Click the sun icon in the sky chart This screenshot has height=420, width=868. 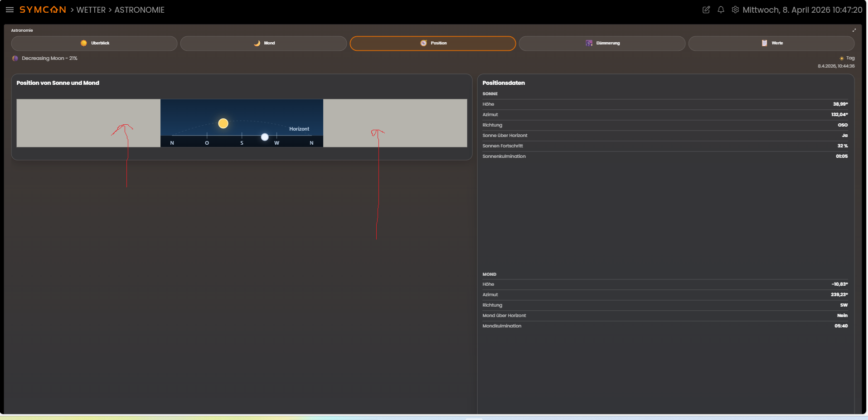(223, 123)
